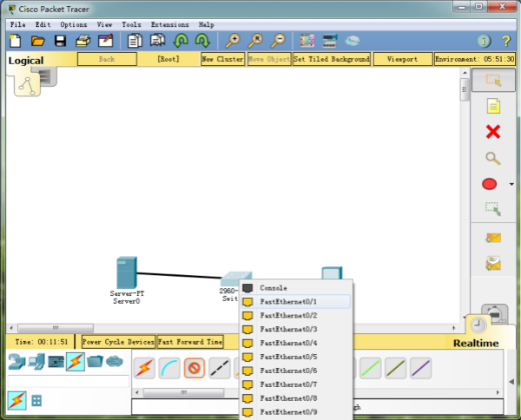Choose FastEthernet0/1 in the port list
The width and height of the screenshot is (521, 420).
(296, 301)
